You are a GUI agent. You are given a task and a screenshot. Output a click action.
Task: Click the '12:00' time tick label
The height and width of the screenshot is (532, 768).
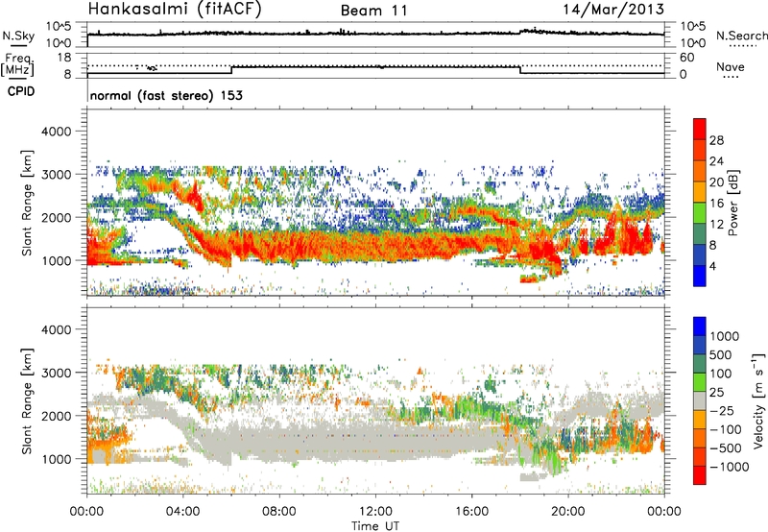pyautogui.click(x=375, y=512)
